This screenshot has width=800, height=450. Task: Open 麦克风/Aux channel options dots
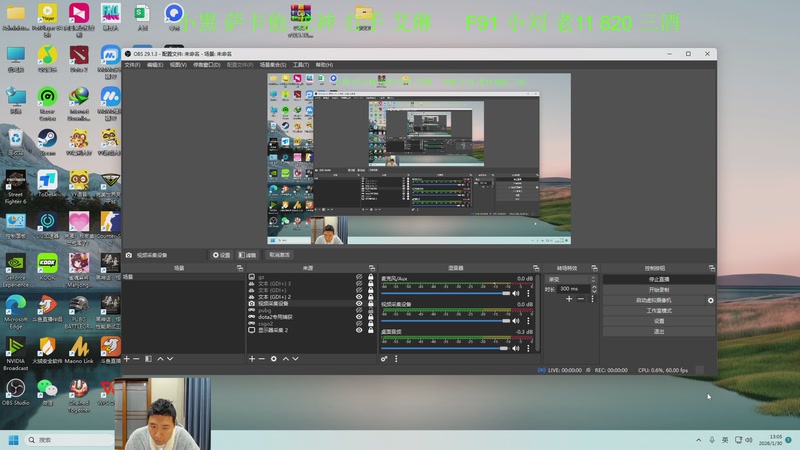(528, 293)
